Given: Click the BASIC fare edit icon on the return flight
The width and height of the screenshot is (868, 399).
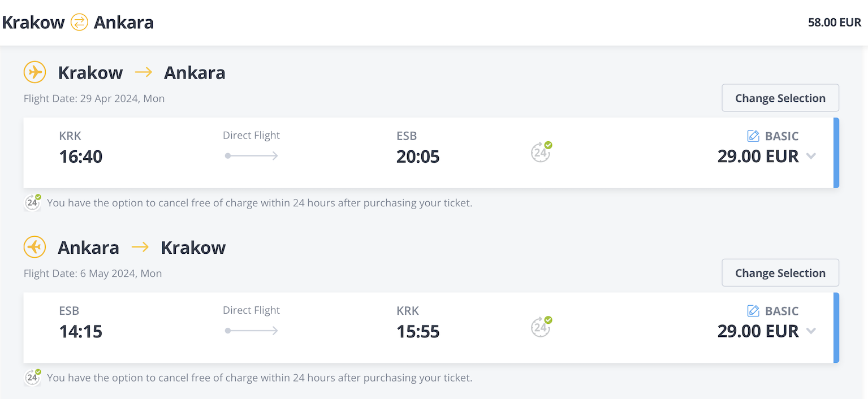Looking at the screenshot, I should (x=753, y=310).
